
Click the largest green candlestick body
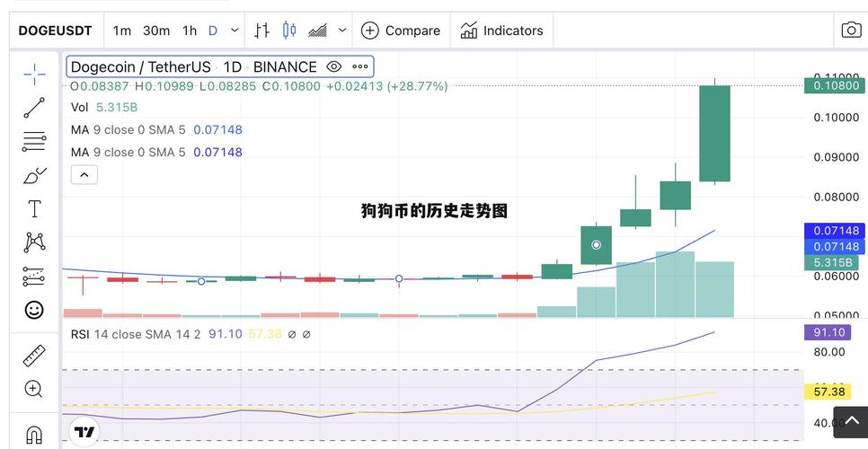tap(714, 133)
